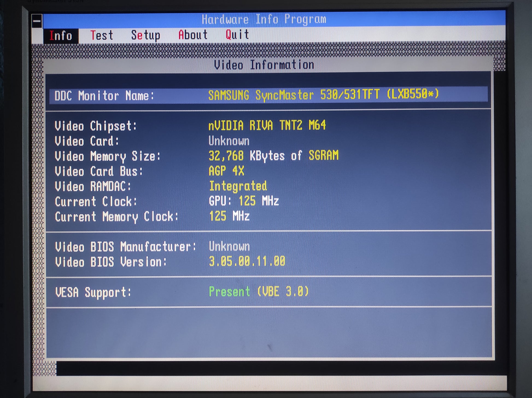
Task: Click the system menu box at top-left
Action: (37, 21)
